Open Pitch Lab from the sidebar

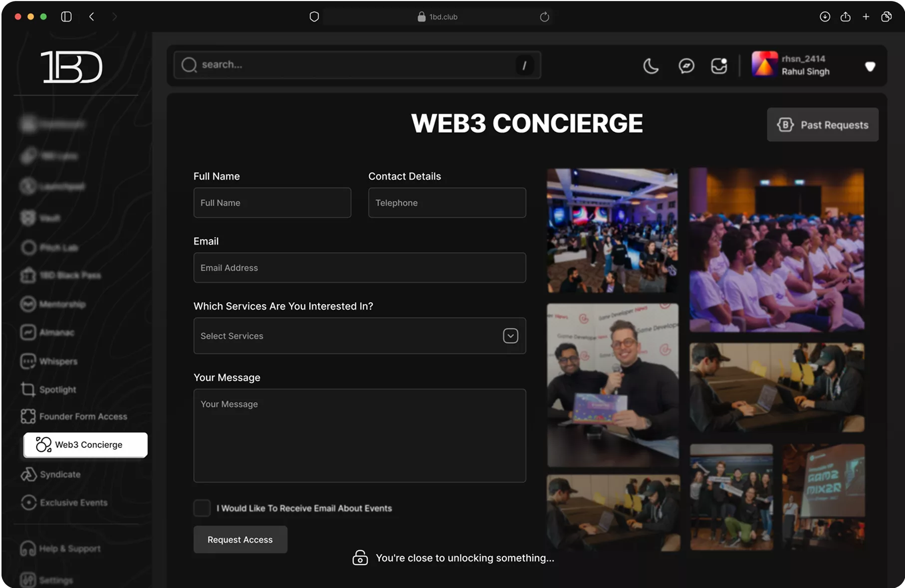49,247
